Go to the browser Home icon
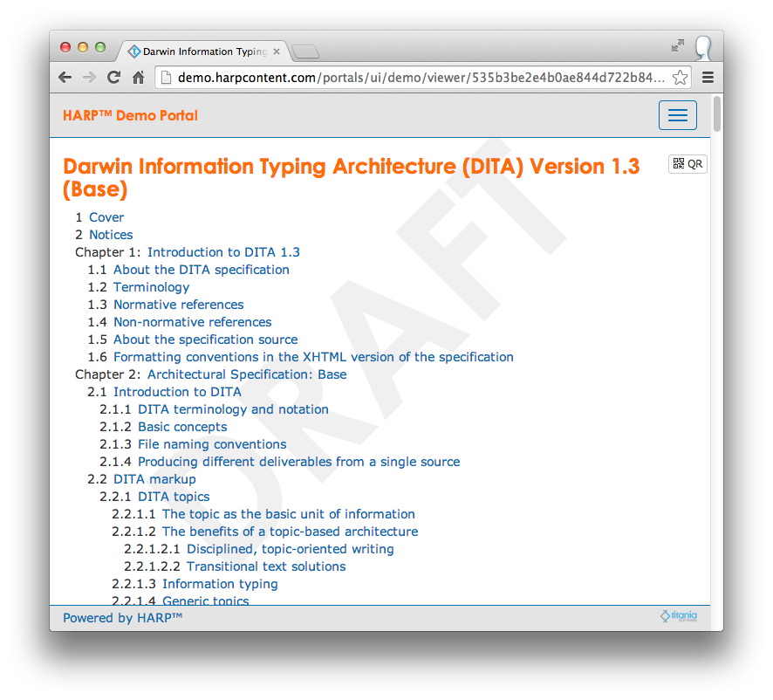The width and height of the screenshot is (773, 700). click(x=139, y=78)
